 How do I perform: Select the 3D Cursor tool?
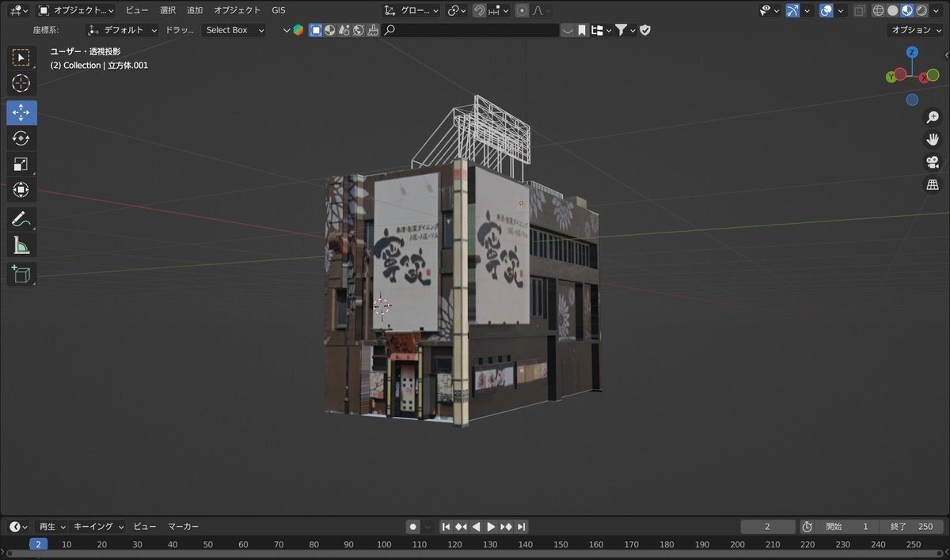[x=21, y=83]
